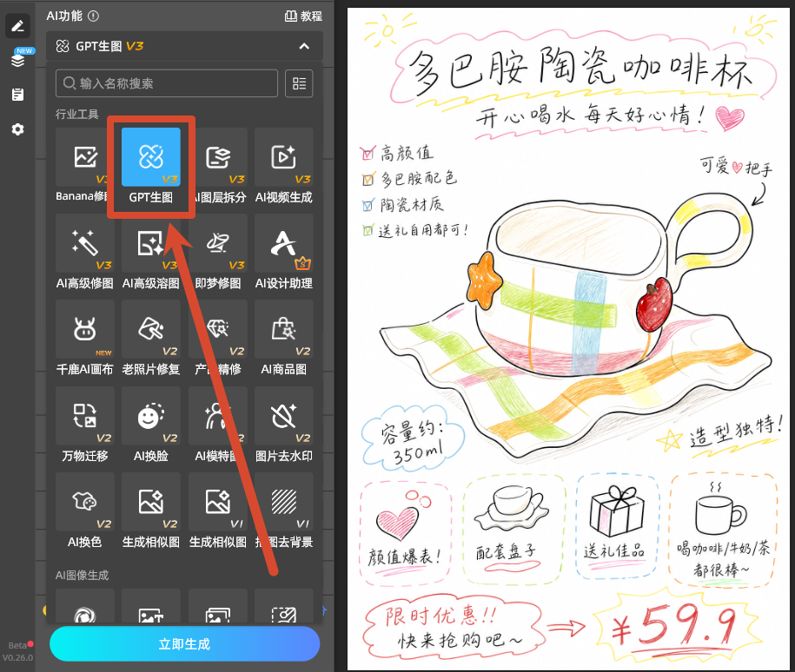The image size is (795, 672).
Task: Open the layers icon marked NEW
Action: click(17, 60)
